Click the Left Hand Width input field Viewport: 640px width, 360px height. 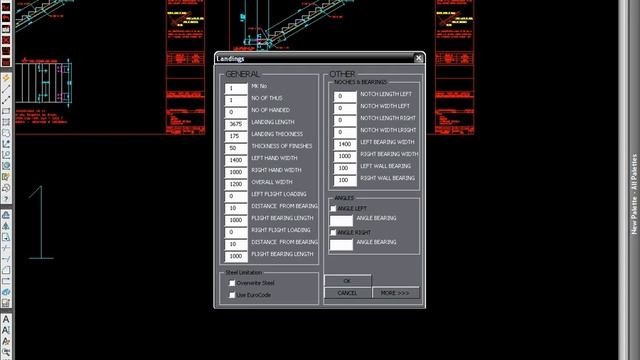tap(236, 160)
